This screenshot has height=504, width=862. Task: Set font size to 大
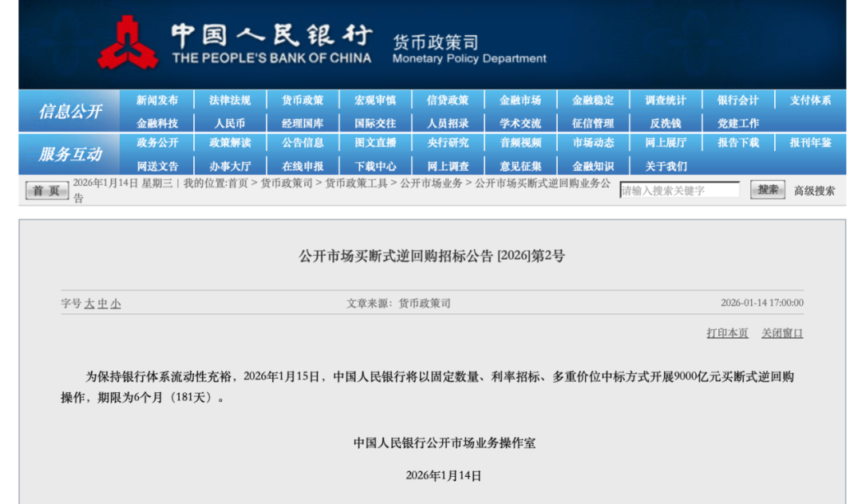coord(89,304)
